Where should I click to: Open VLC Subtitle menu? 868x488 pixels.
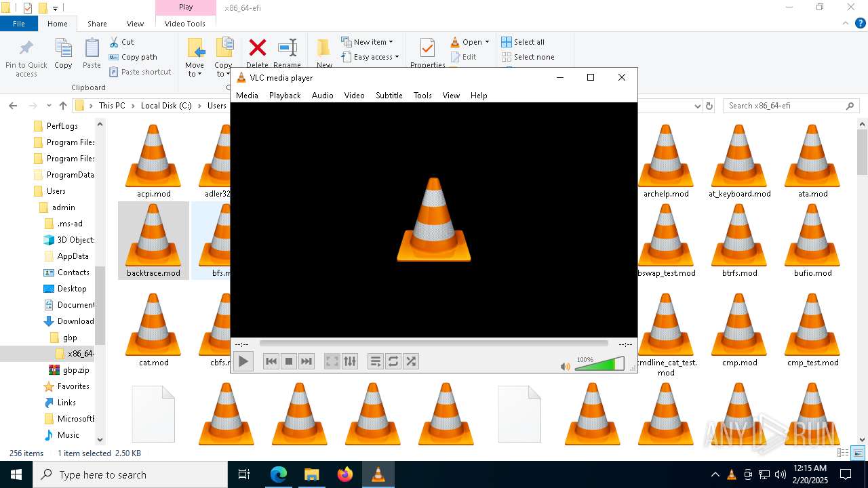pos(389,96)
